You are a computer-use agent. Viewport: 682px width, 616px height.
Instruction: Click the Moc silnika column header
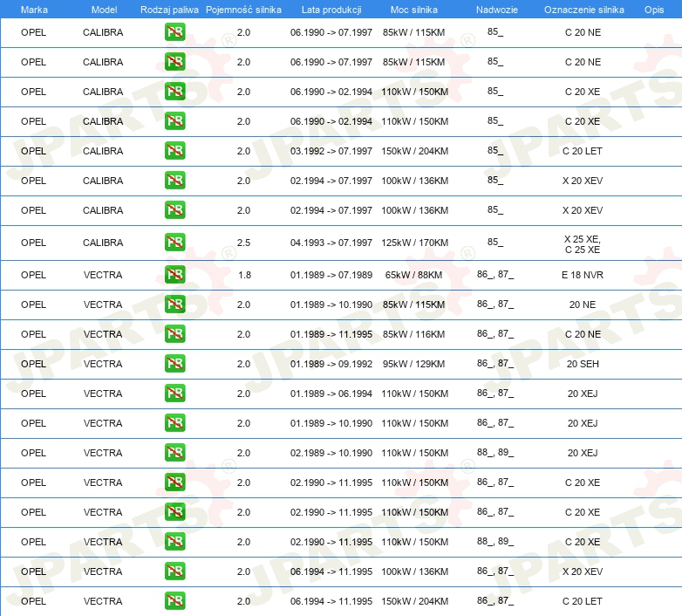tap(414, 10)
